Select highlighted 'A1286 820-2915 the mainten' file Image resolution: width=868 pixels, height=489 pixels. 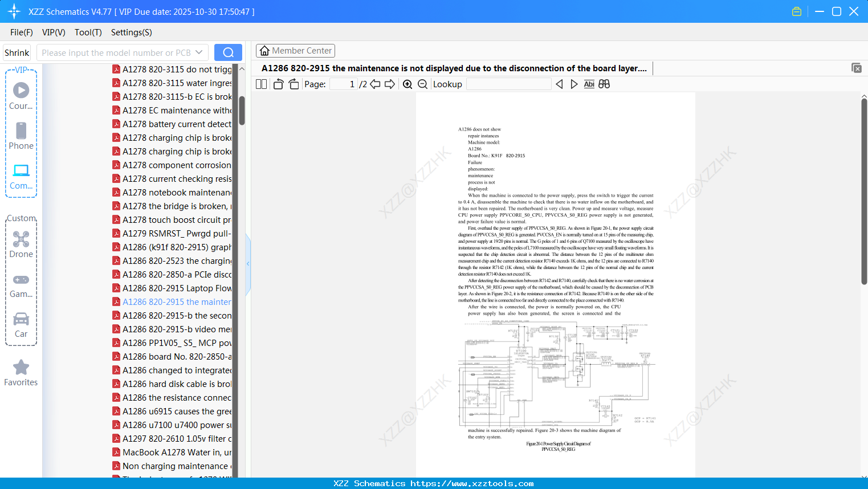pyautogui.click(x=172, y=302)
